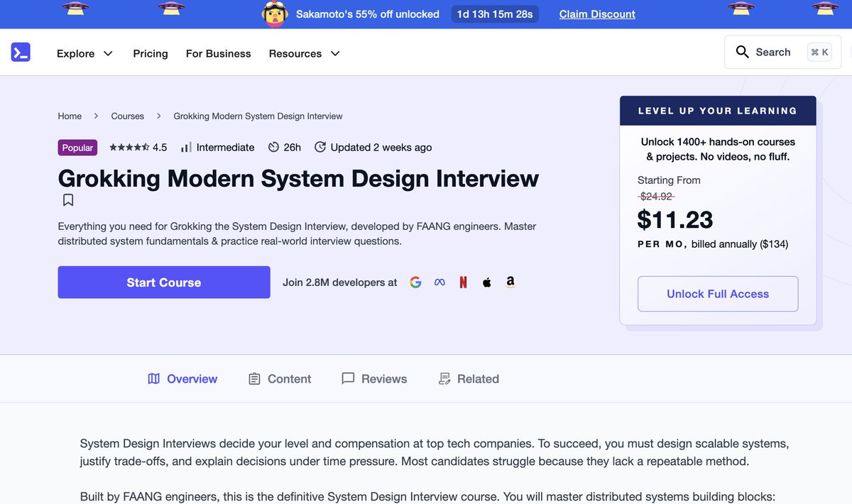Viewport: 852px width, 504px height.
Task: Click the Reviews speech bubble icon
Action: [348, 379]
